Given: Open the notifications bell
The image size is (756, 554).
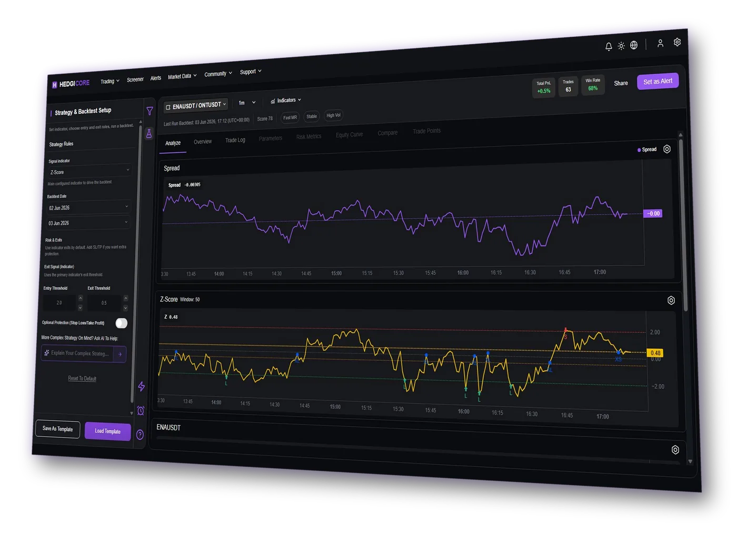Looking at the screenshot, I should [x=609, y=47].
